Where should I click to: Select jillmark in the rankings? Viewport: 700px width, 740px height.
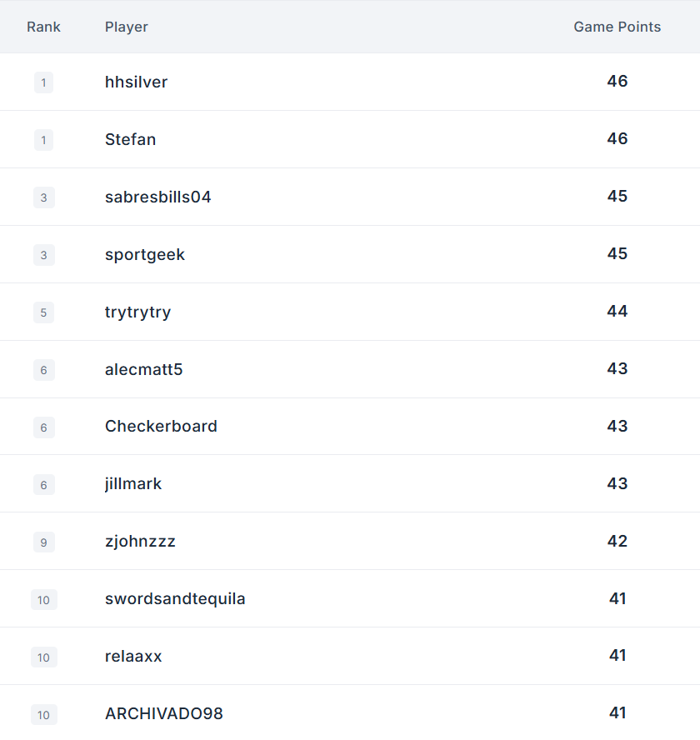(133, 483)
